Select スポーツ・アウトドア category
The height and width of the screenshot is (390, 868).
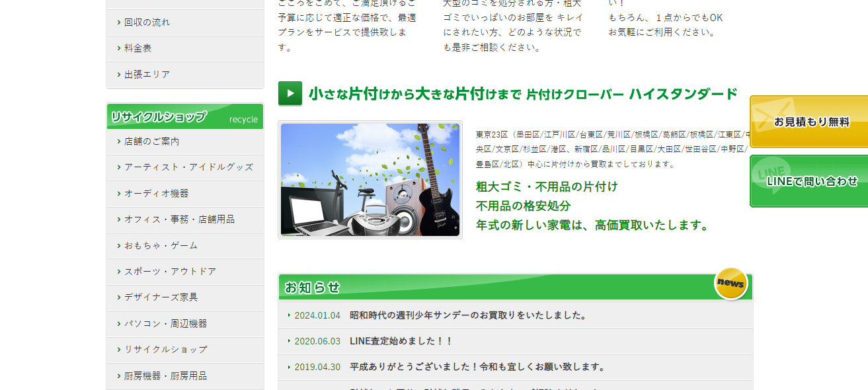pyautogui.click(x=170, y=272)
